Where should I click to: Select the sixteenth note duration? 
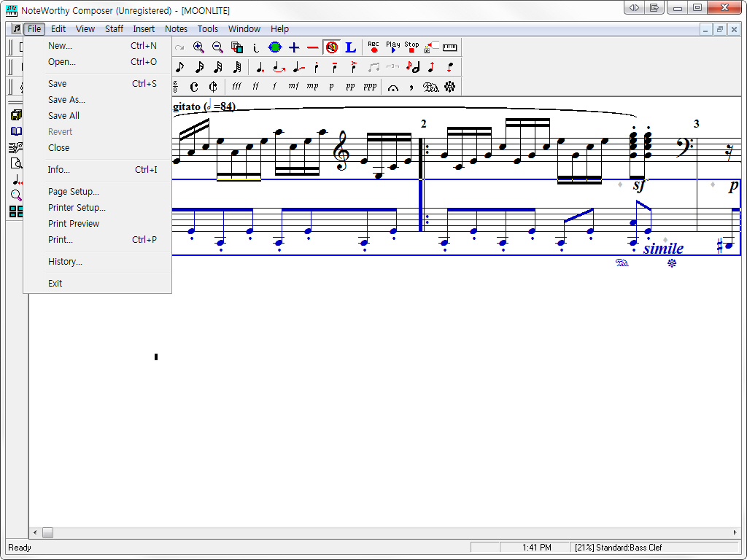[199, 67]
